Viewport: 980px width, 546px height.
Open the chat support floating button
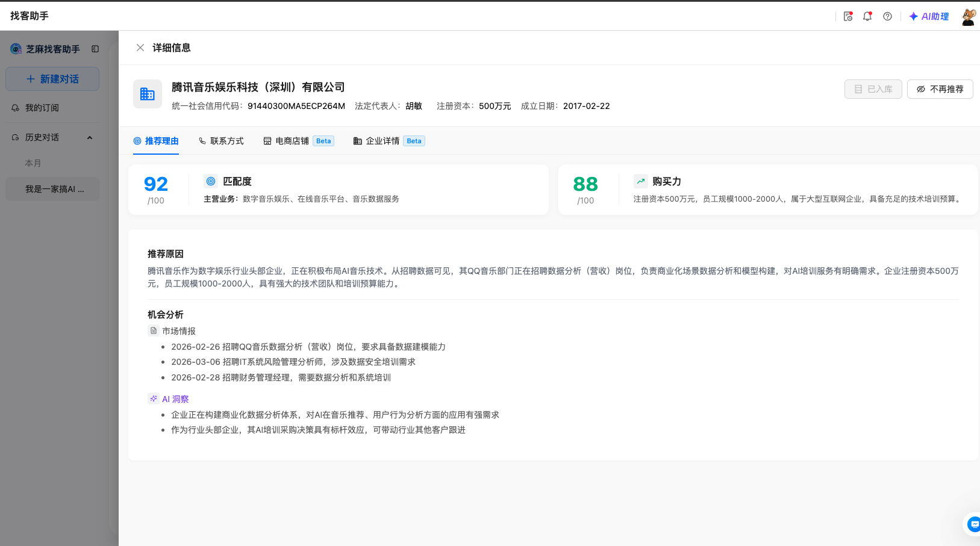(x=973, y=525)
